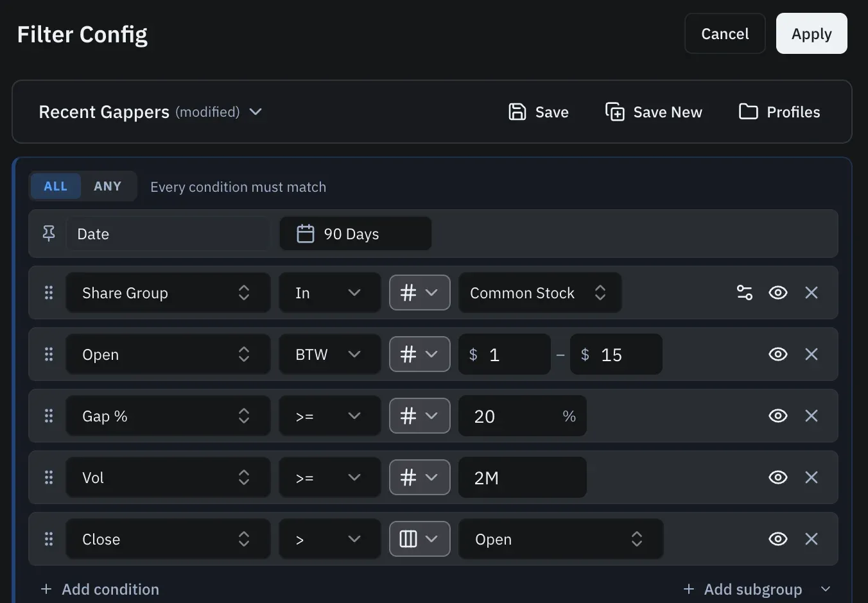868x603 pixels.
Task: Click the Apply button
Action: (812, 33)
